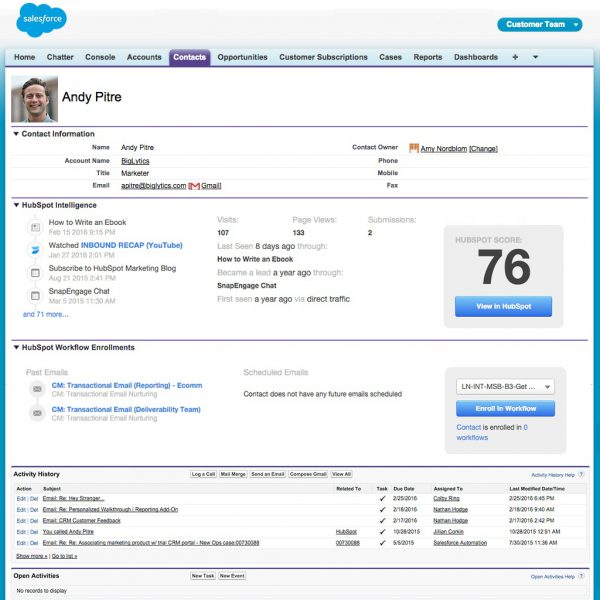The image size is (600, 600).
Task: Click the Compose Gmail button
Action: pos(308,474)
